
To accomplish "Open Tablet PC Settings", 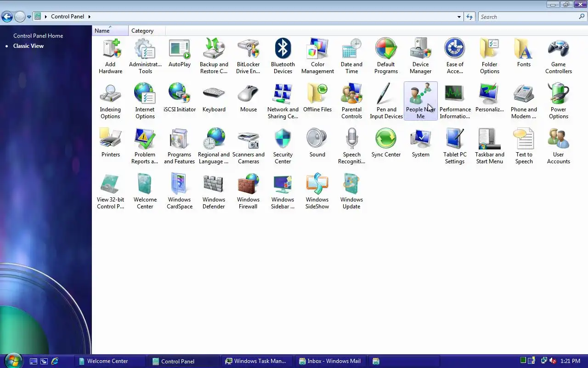I will pos(455,147).
